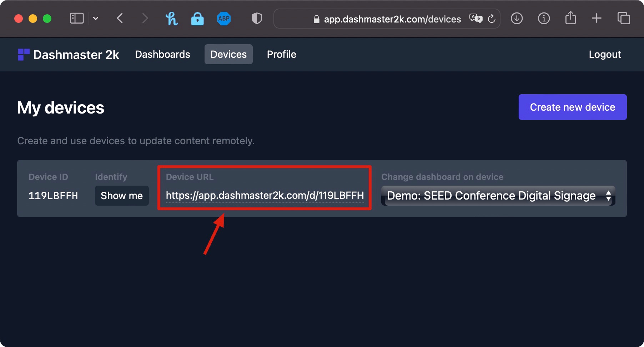Open the password lock extension icon
Screen dimensions: 644x347
(198, 19)
